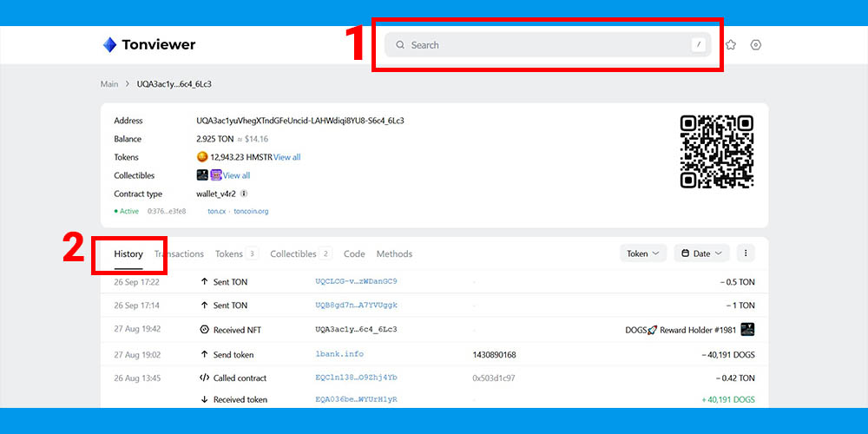Click the HMSTR token coin icon
The height and width of the screenshot is (434, 868).
(202, 157)
